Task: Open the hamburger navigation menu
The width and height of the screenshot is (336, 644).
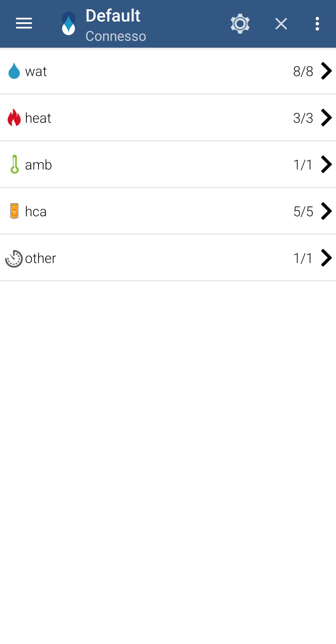Action: 24,24
